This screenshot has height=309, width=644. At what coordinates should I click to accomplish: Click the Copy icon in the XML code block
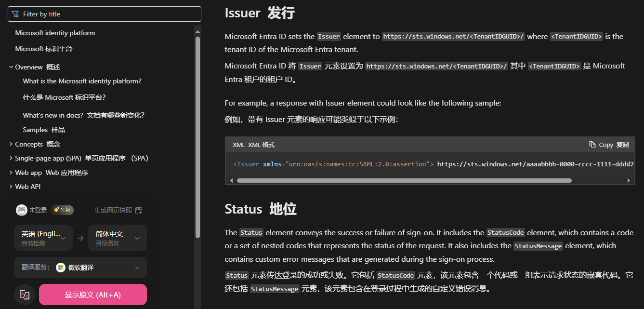(x=592, y=145)
